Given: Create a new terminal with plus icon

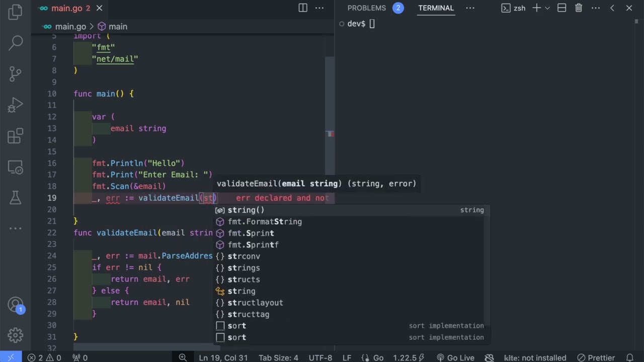Looking at the screenshot, I should tap(537, 8).
